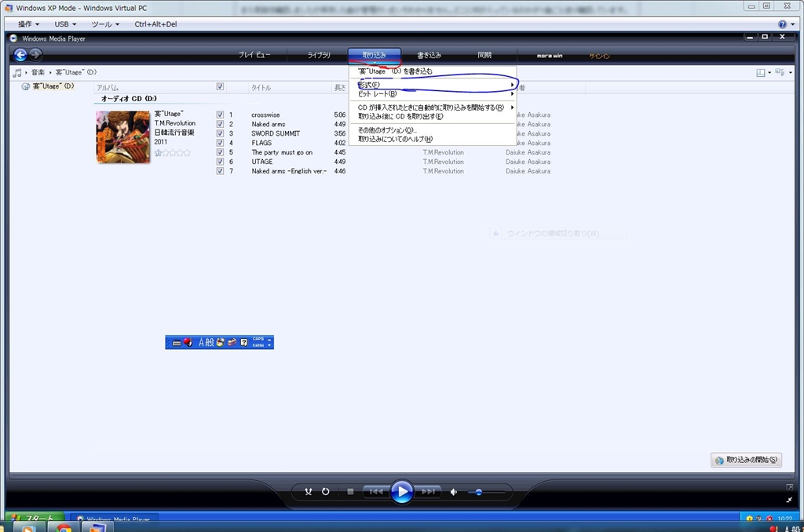The height and width of the screenshot is (532, 804).
Task: Switch to compact mode icon
Action: pos(790,500)
